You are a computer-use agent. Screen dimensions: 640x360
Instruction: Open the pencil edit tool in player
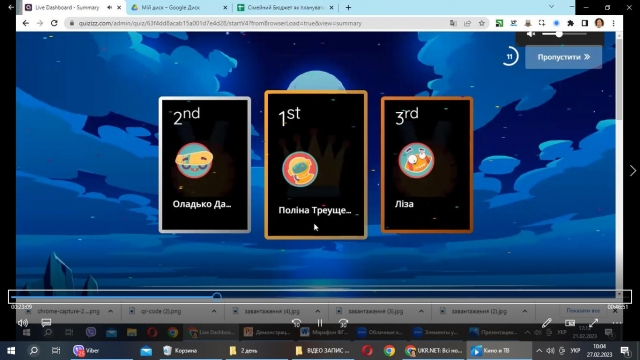(547, 323)
